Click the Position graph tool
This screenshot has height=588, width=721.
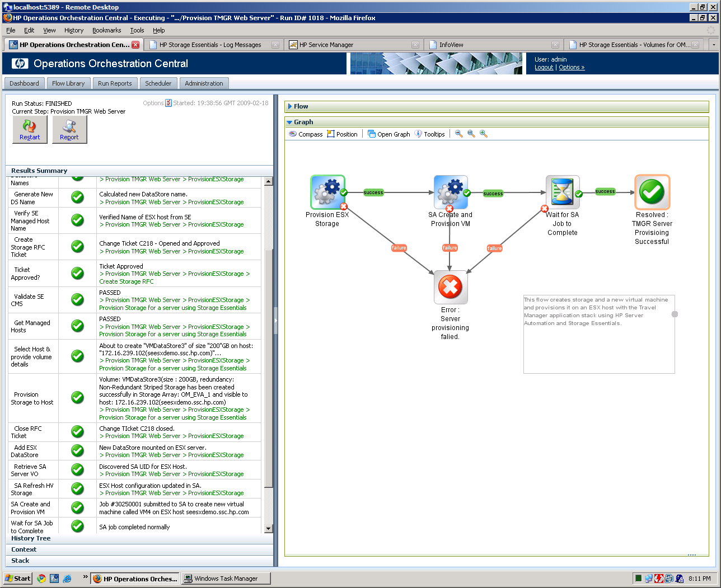(343, 134)
